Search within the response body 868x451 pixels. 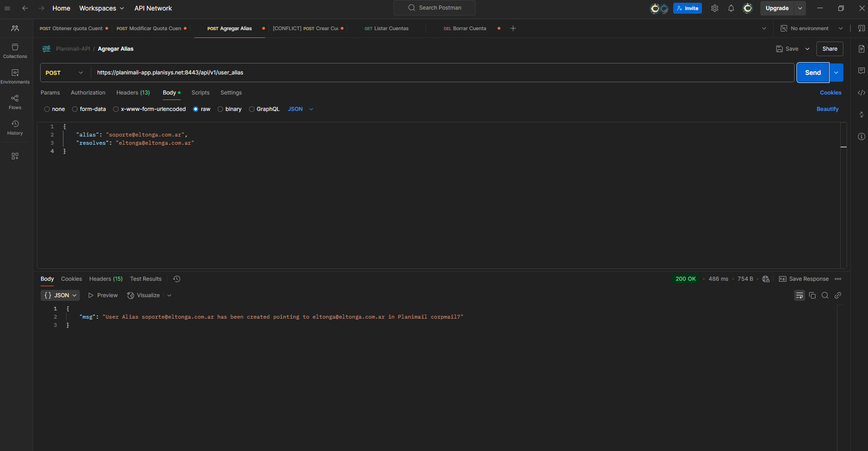[825, 295]
